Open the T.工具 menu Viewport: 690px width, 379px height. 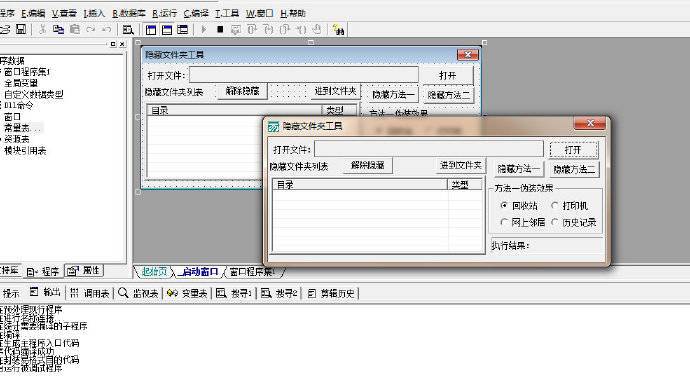(x=227, y=14)
